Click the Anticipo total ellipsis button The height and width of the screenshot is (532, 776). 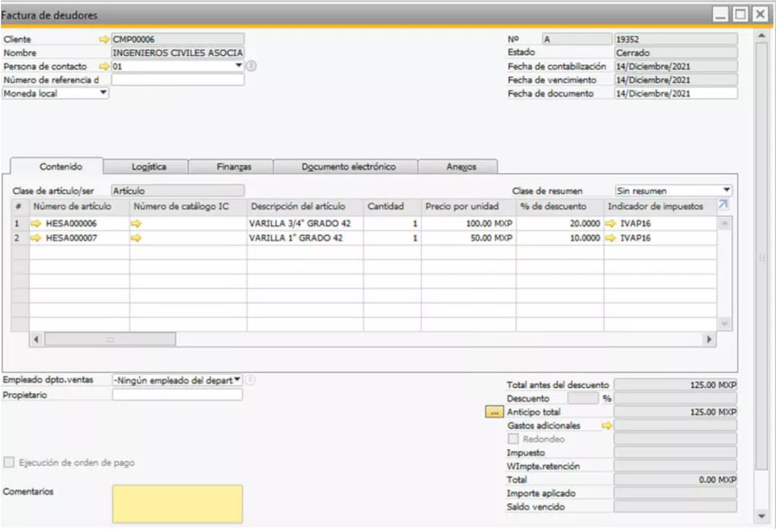pyautogui.click(x=494, y=412)
